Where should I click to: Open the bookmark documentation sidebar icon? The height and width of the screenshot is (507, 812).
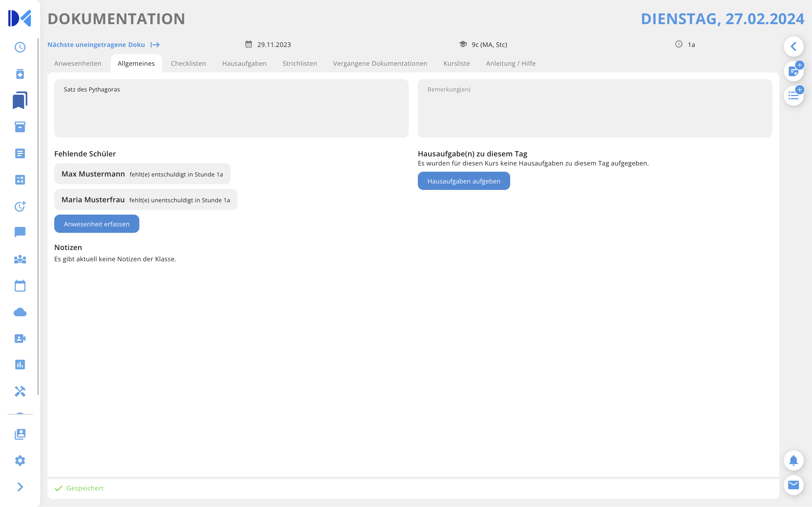20,100
